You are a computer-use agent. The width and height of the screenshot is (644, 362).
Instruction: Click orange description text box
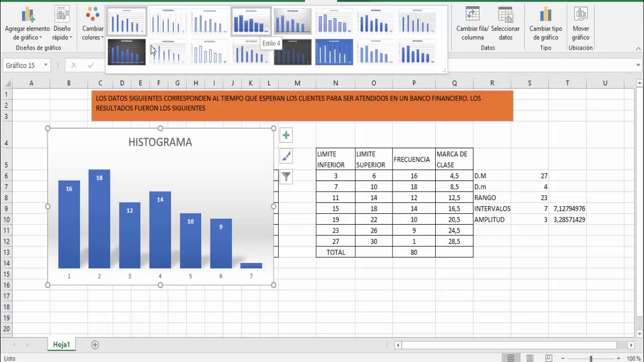coord(302,106)
